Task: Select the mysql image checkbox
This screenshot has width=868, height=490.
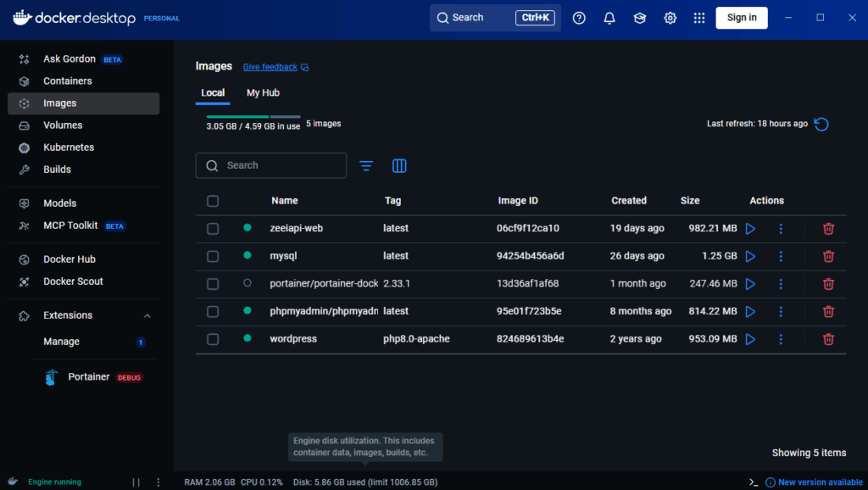Action: pyautogui.click(x=213, y=256)
